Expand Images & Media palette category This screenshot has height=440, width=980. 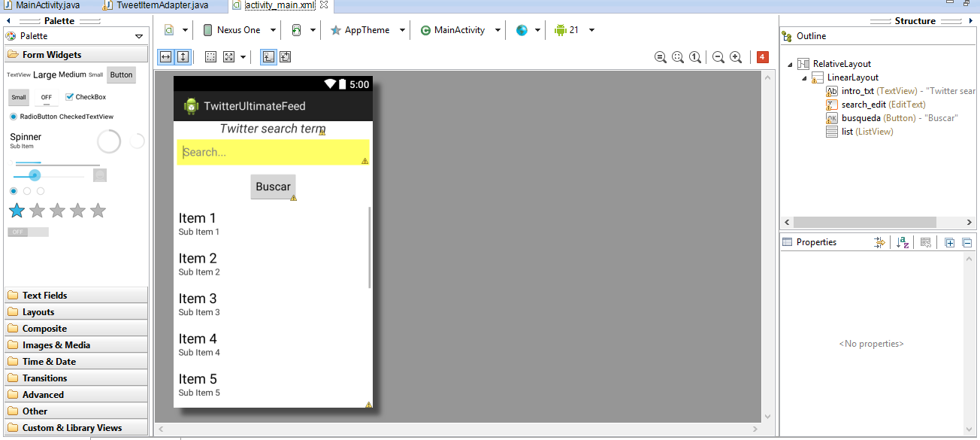click(76, 345)
